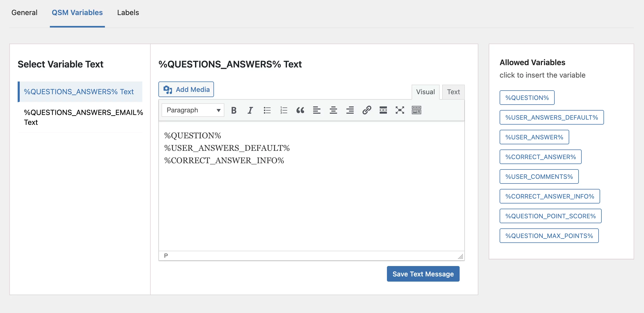Insert the %CORRECT_ANSWER_INFO% variable

point(550,196)
